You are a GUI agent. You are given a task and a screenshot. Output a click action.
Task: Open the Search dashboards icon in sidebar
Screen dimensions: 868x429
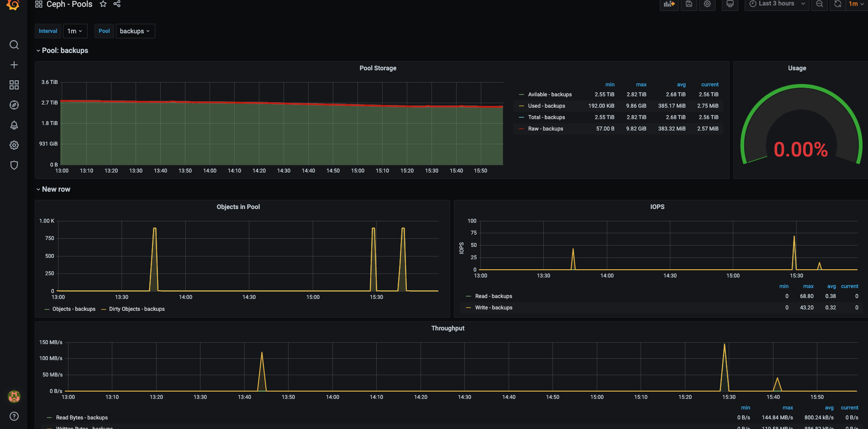14,45
